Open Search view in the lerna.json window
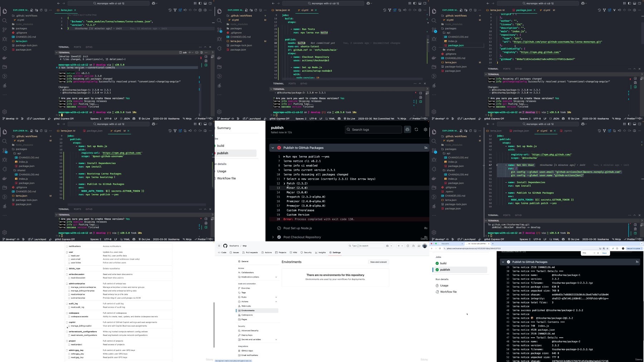644x362 pixels. [x=5, y=20]
